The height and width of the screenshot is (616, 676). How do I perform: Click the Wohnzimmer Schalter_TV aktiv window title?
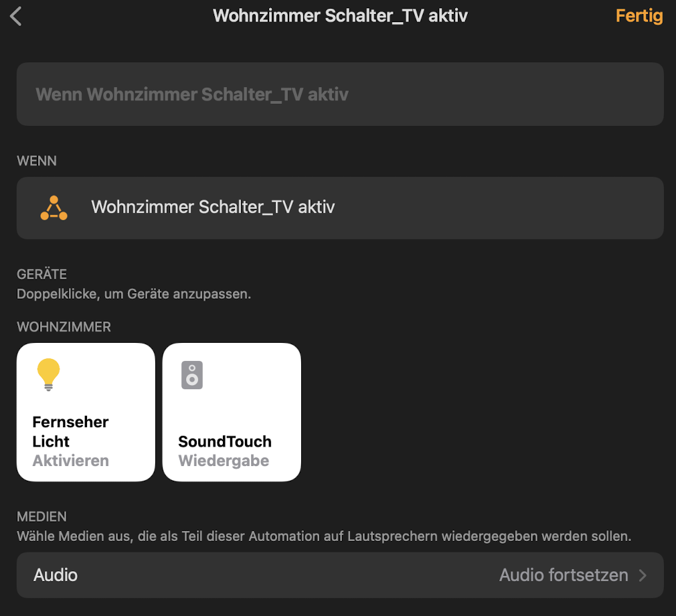click(340, 16)
